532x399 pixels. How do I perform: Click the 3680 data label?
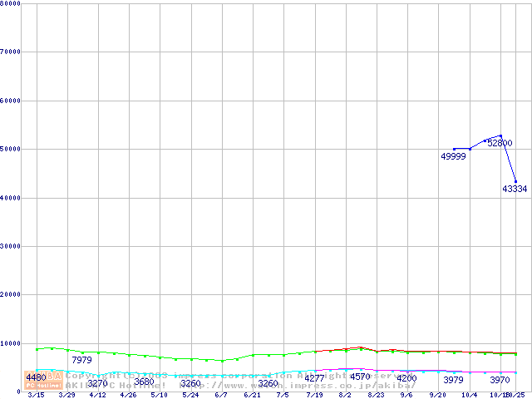[x=144, y=382]
